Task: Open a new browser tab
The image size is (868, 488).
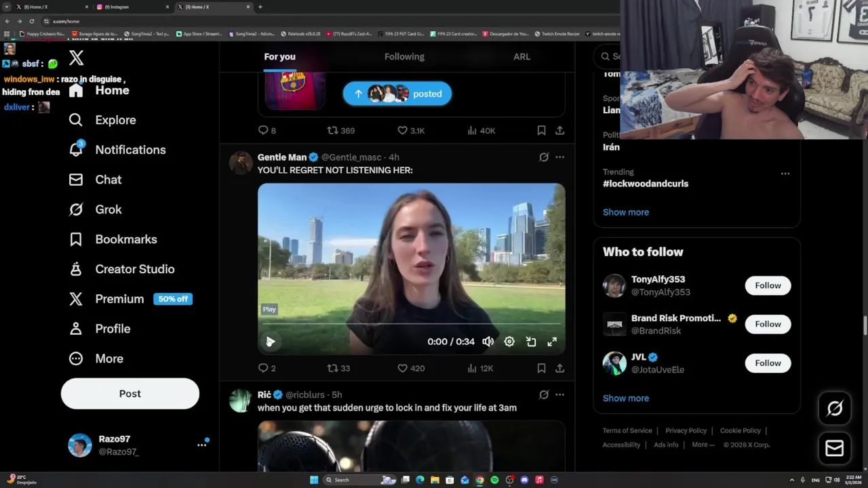Action: click(260, 7)
